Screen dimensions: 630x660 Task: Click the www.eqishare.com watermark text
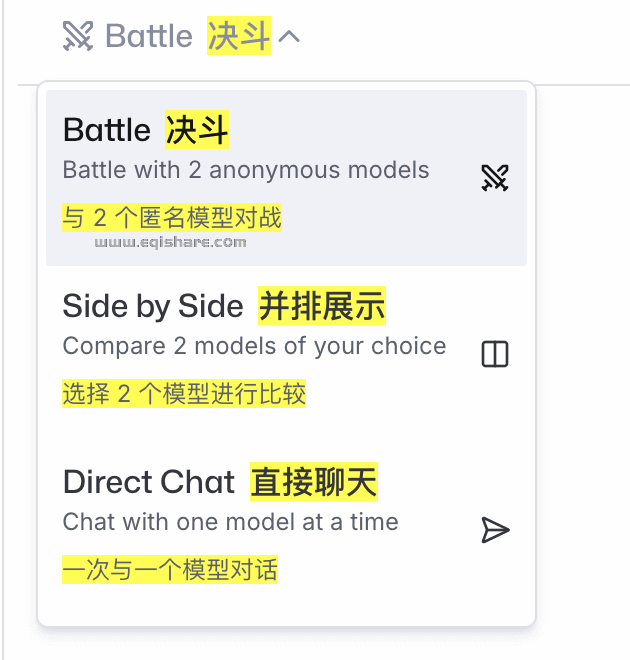pos(171,241)
